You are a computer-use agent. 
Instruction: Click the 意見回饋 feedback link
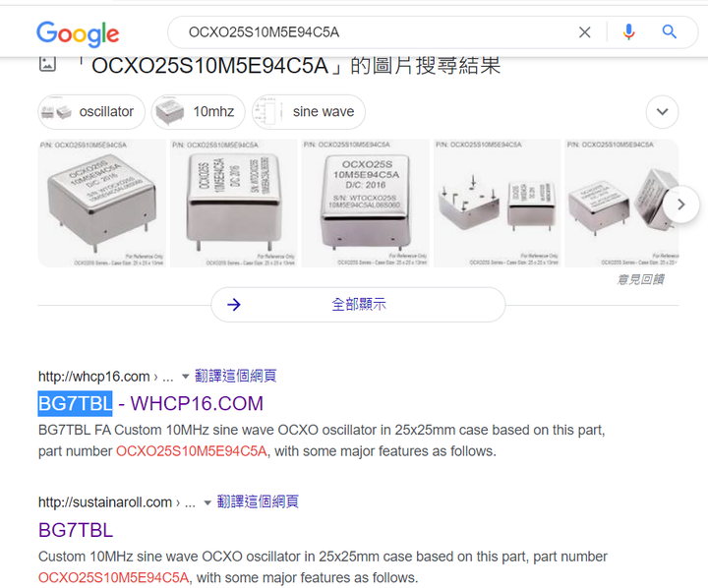[x=640, y=279]
